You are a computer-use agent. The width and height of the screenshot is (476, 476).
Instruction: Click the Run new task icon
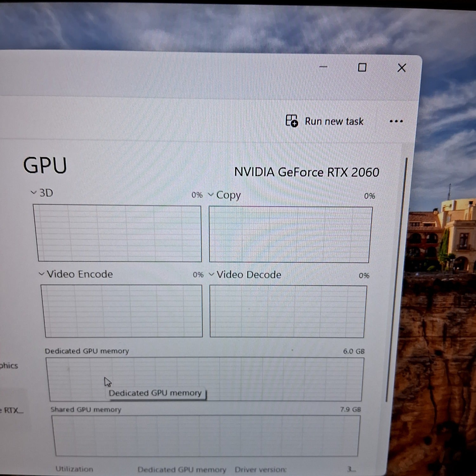point(292,121)
